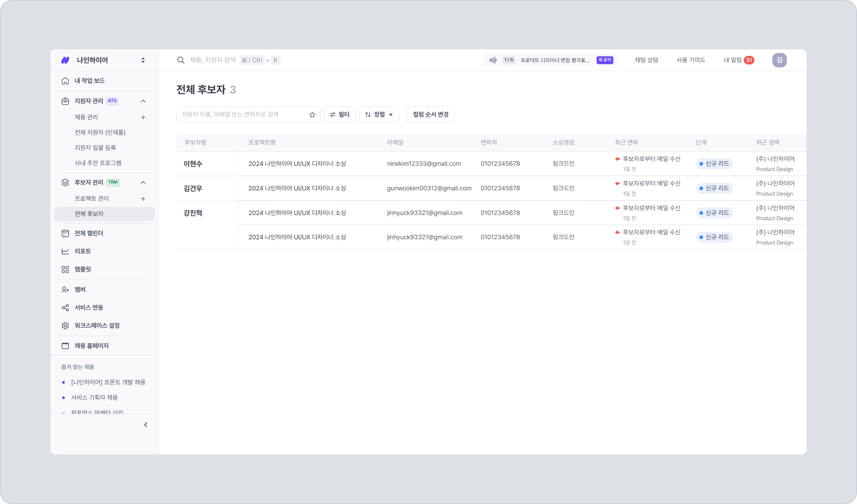Screen dimensions: 857x504
Task: Open candidate 강진혁
Action: click(x=193, y=213)
